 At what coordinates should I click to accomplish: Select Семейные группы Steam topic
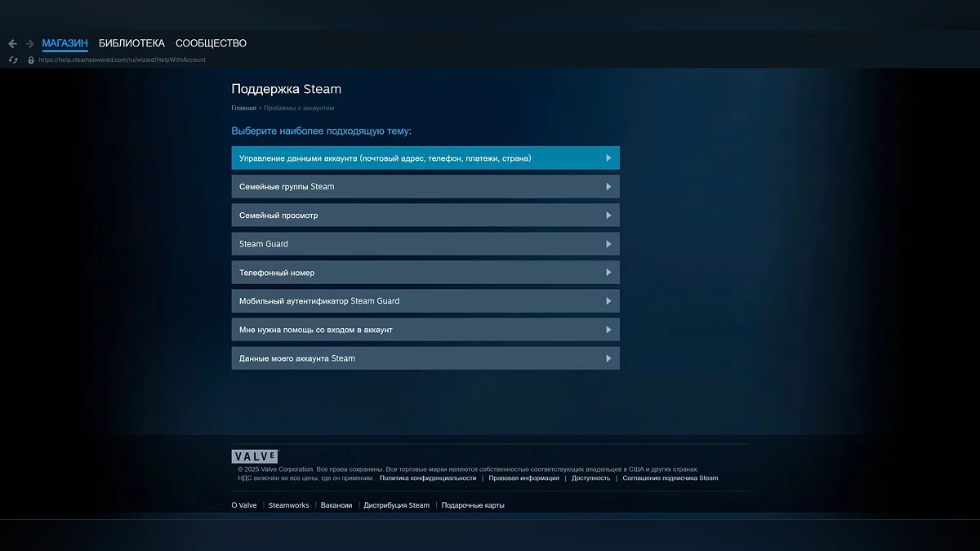pyautogui.click(x=425, y=186)
